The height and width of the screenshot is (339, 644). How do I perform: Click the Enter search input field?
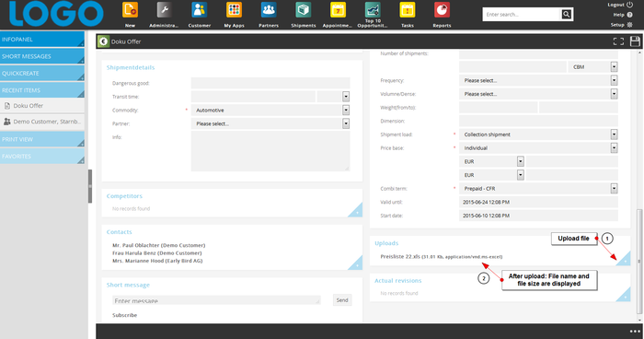tap(522, 15)
